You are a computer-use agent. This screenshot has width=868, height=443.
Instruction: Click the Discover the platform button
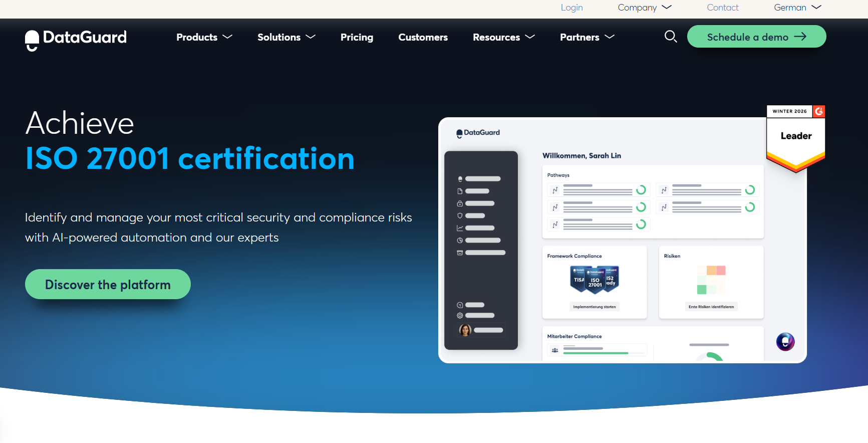click(108, 284)
